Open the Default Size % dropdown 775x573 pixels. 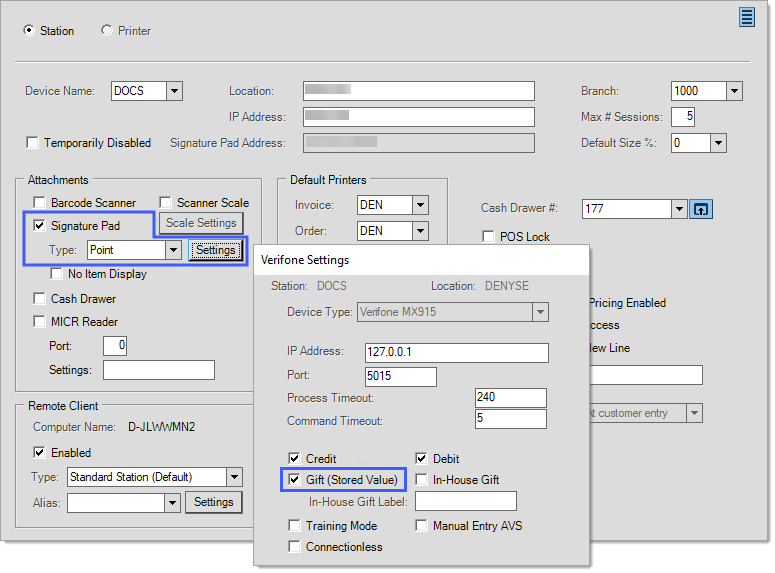point(718,143)
